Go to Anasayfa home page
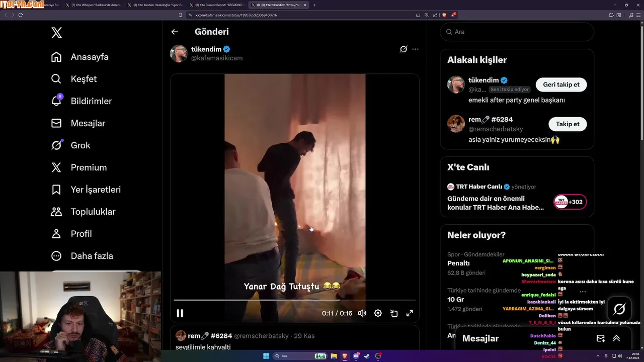Screen dimensions: 644x362 [x=80, y=57]
